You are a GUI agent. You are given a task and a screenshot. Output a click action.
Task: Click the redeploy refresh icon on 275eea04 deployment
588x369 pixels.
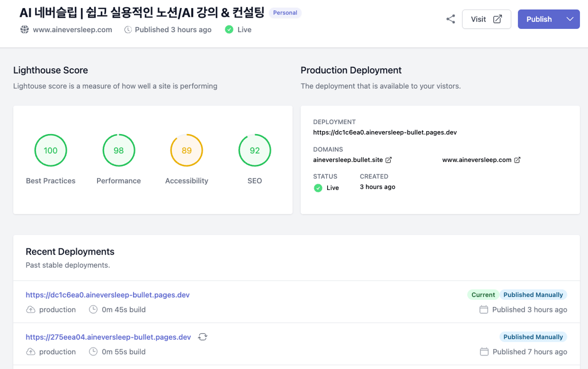tap(203, 337)
